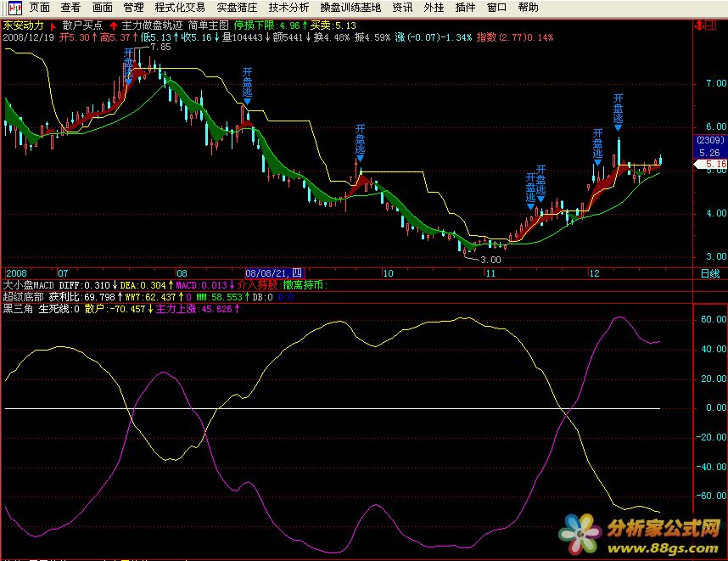Open the 实盘猎庄 menu
728x561 pixels.
[x=237, y=8]
